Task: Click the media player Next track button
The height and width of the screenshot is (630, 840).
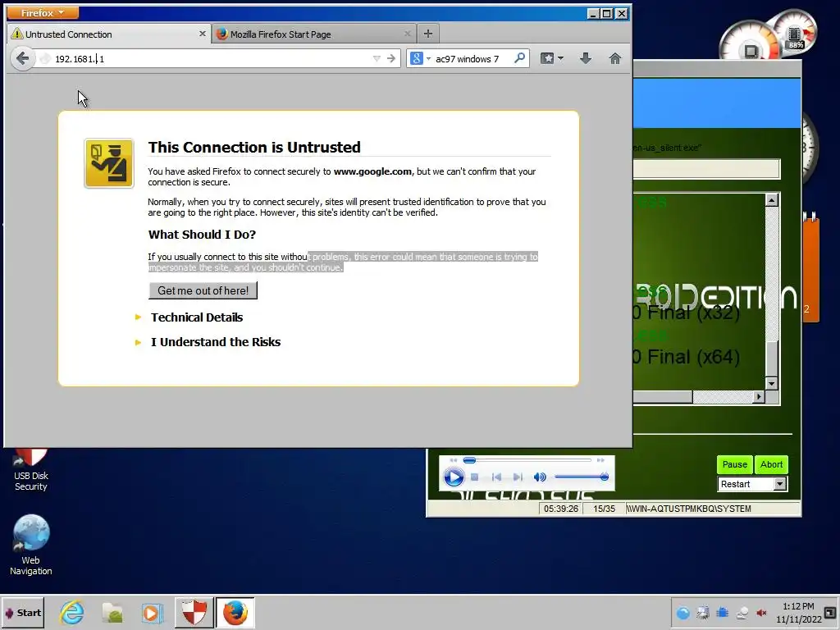Action: [518, 477]
